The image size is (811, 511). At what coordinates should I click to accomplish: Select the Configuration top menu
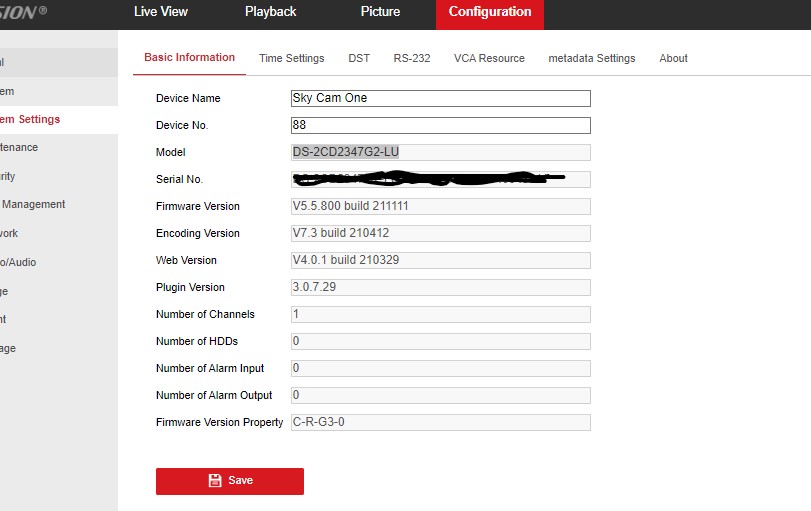489,12
